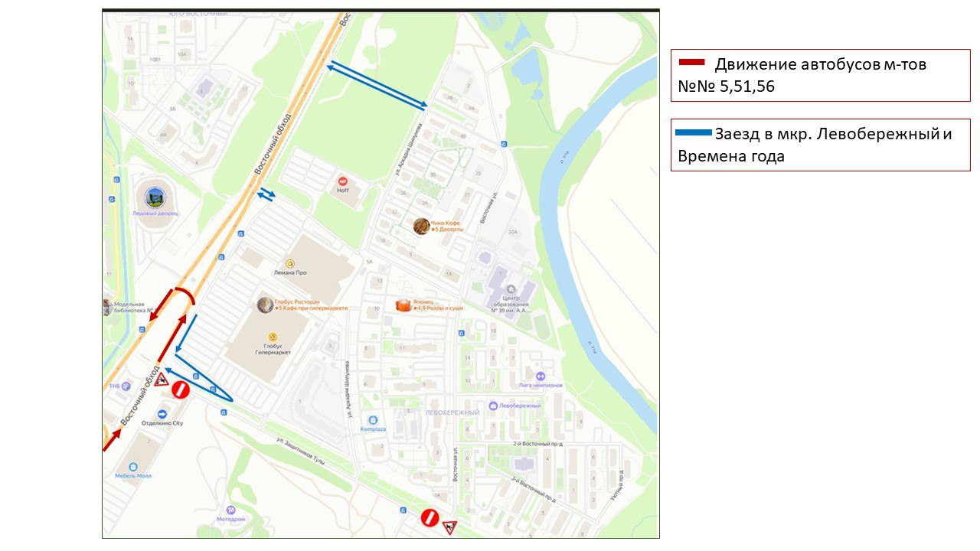Image resolution: width=980 pixels, height=551 pixels.
Task: Select the Японец sushi place marker
Action: click(x=403, y=305)
